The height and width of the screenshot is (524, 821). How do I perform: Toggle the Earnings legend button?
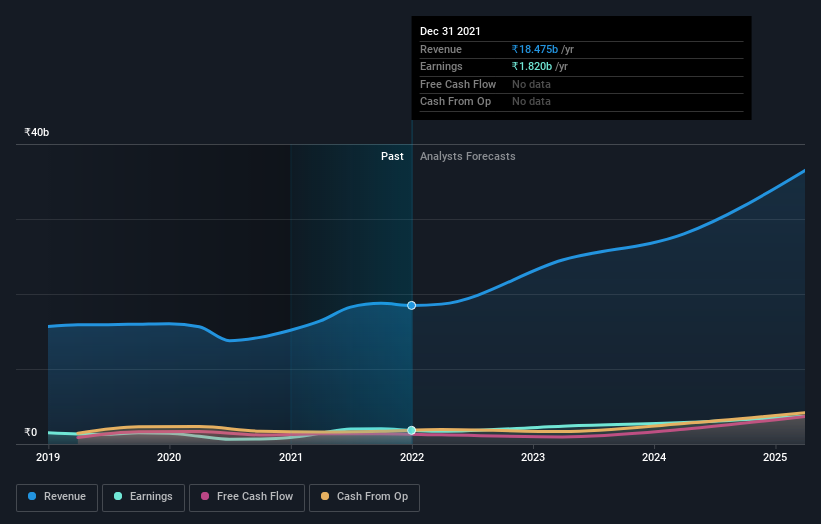[x=143, y=497]
